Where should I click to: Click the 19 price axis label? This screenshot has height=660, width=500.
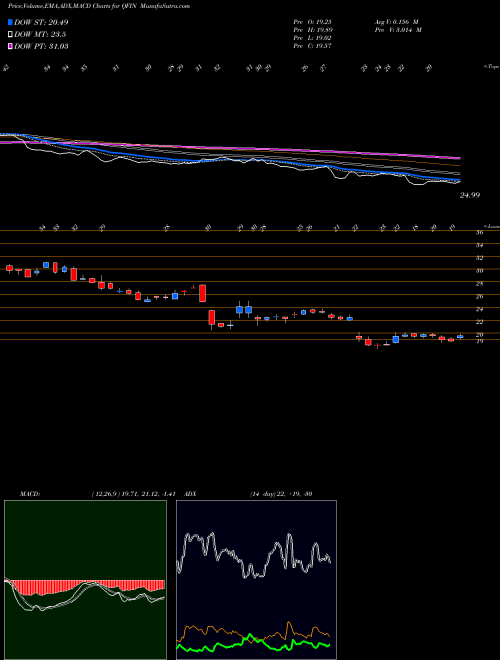pyautogui.click(x=479, y=341)
